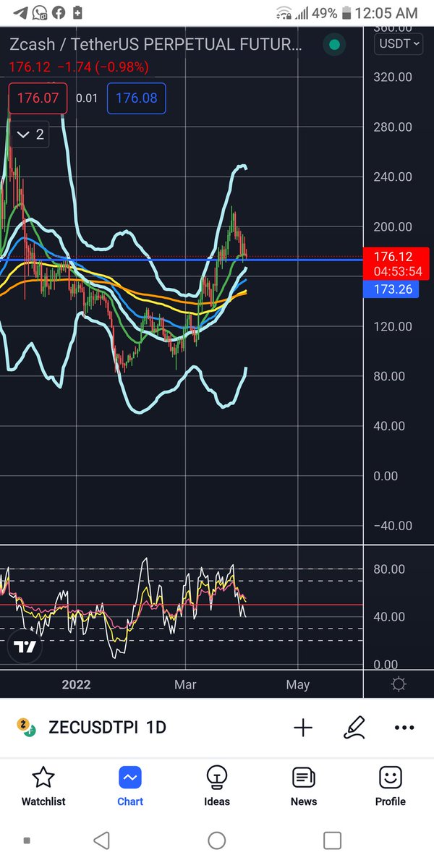Open the three-dot more options menu
Screen dimensions: 434x868
(404, 728)
